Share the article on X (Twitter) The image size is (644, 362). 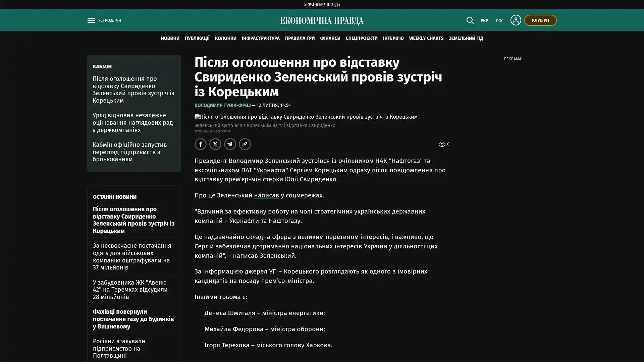pyautogui.click(x=215, y=144)
